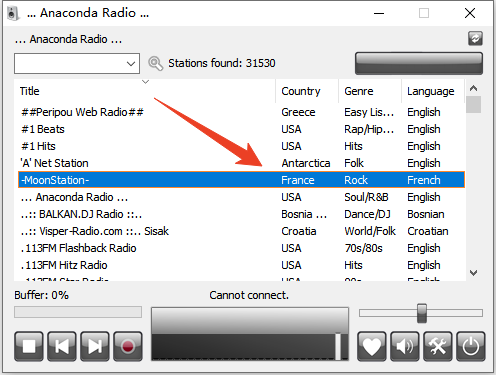The width and height of the screenshot is (496, 375).
Task: Select the Visper-Radio.com Sisak station
Action: [x=241, y=231]
